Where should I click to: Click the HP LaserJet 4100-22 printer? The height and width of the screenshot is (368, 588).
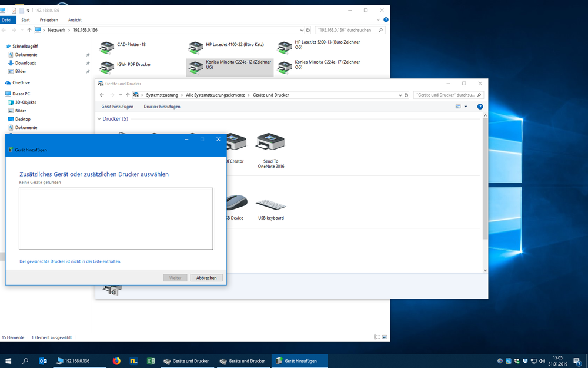[196, 47]
